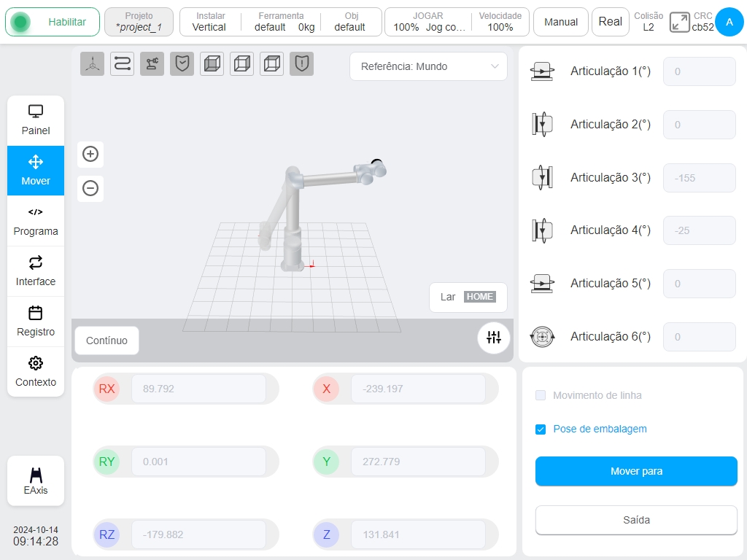Open the Painel tab
The height and width of the screenshot is (560, 747).
(x=36, y=120)
